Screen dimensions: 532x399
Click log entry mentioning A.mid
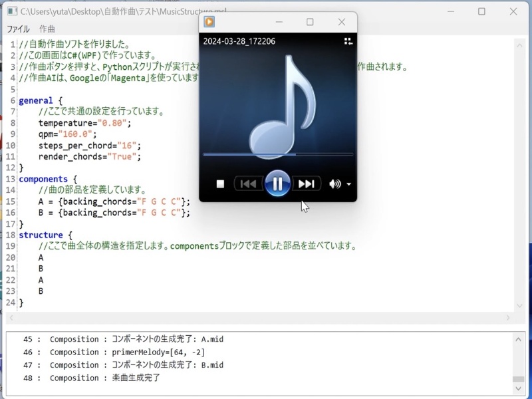tap(123, 339)
